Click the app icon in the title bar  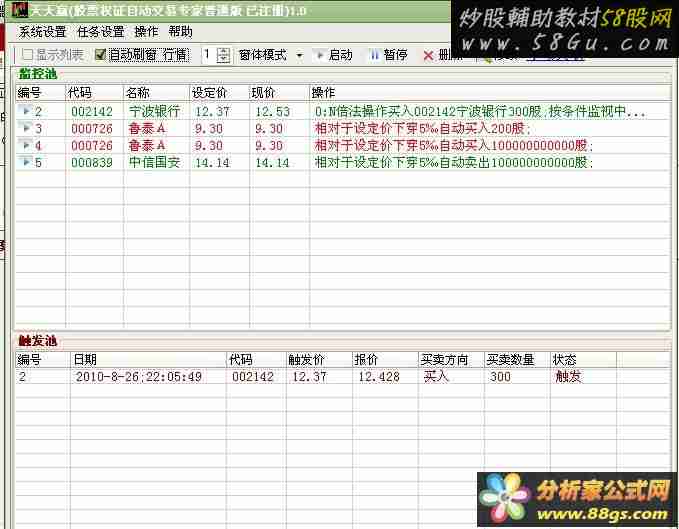coord(18,10)
